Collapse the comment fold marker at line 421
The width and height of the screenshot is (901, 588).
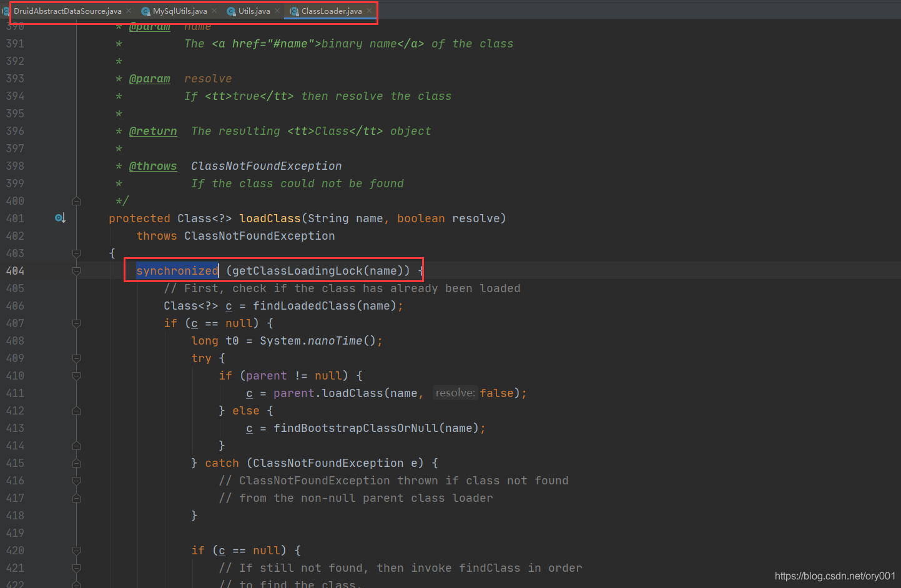(76, 568)
